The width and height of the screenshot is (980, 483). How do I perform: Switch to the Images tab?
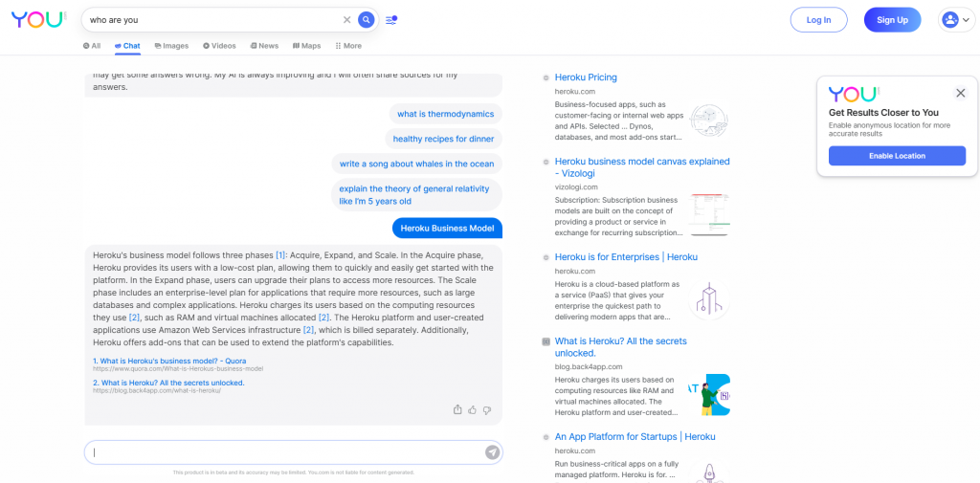[x=171, y=46]
